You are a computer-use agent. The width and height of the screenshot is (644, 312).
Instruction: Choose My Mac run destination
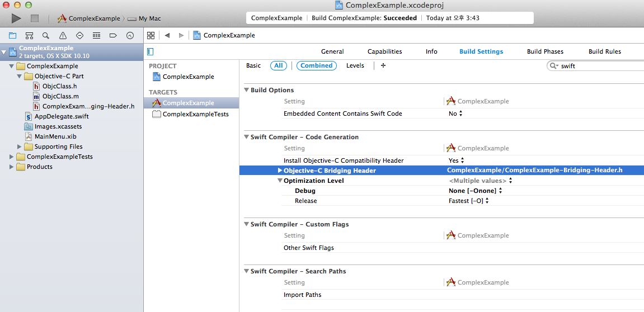(144, 18)
